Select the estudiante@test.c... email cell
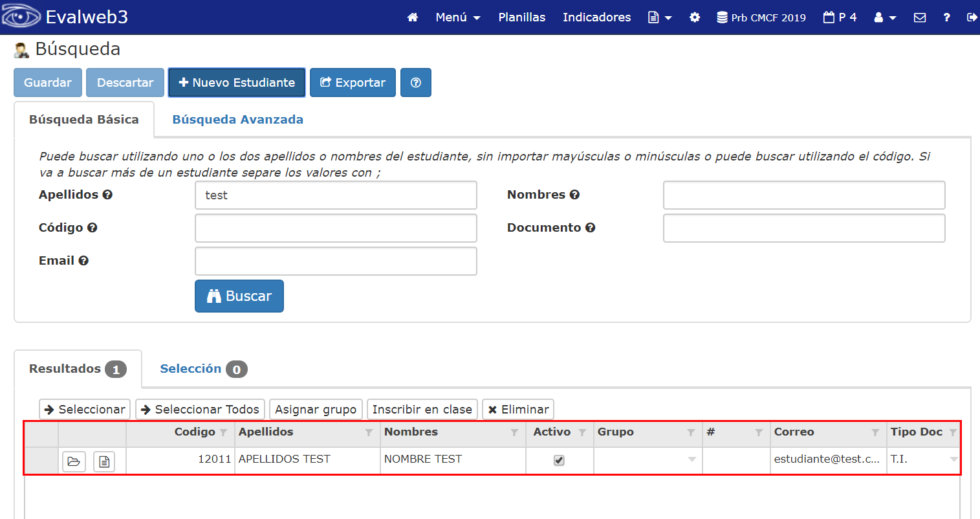This screenshot has width=980, height=519. coord(828,459)
